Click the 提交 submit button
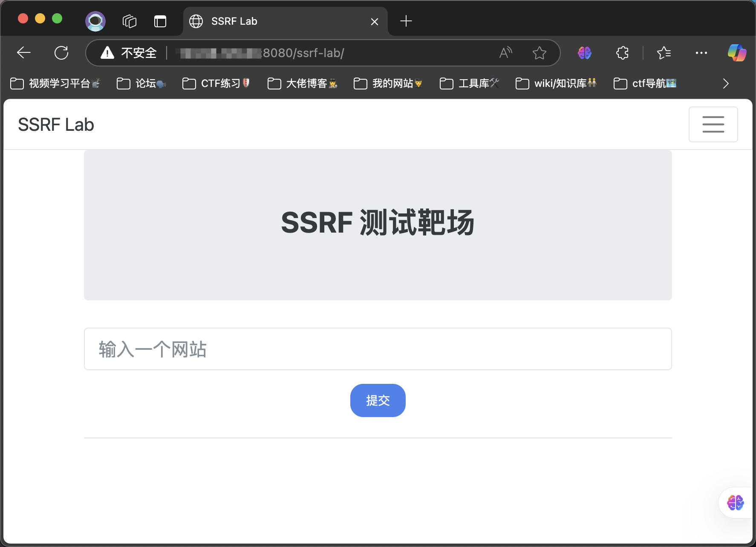Image resolution: width=756 pixels, height=547 pixels. click(x=378, y=400)
